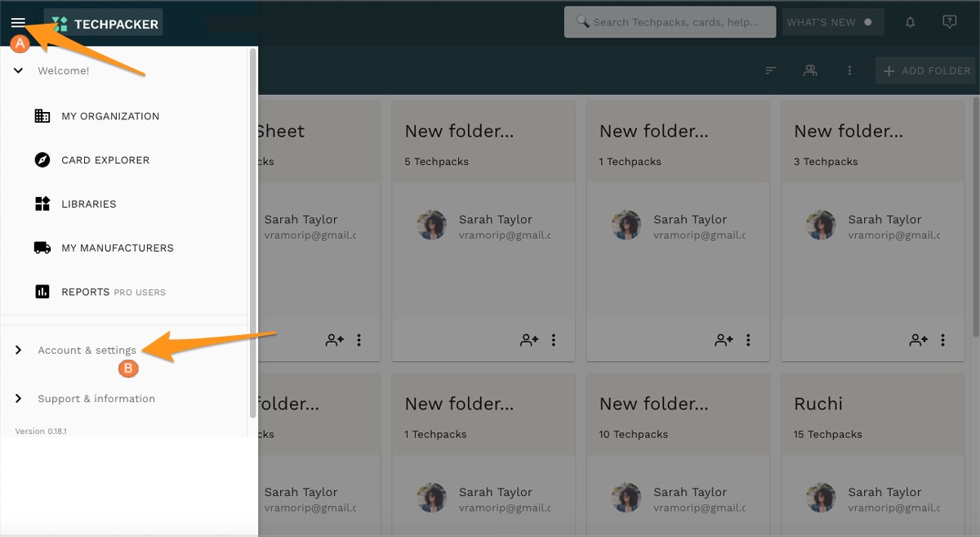Open the Card Explorer section

pyautogui.click(x=105, y=159)
